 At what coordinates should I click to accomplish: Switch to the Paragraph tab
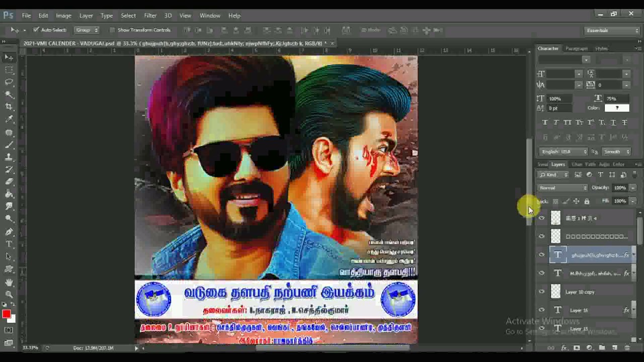point(577,49)
